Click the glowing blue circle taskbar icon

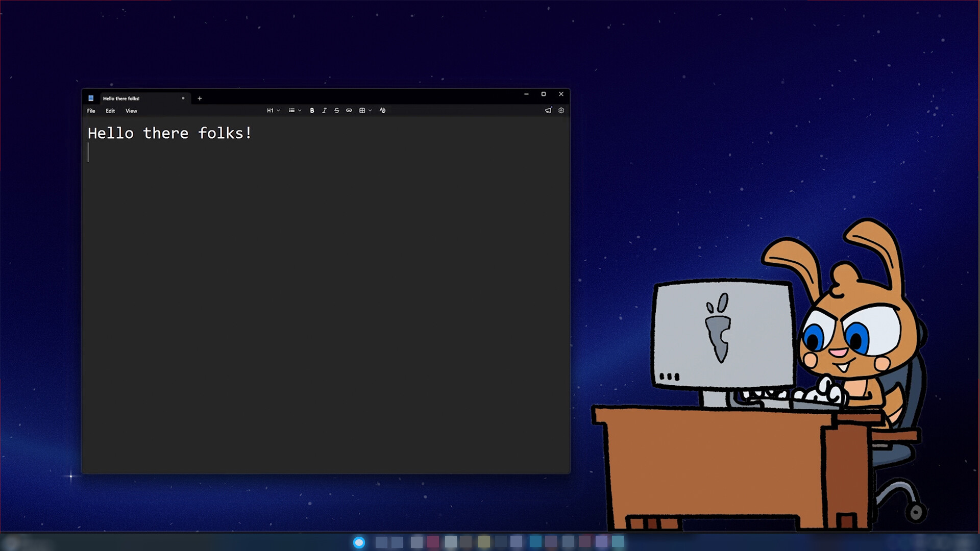359,542
